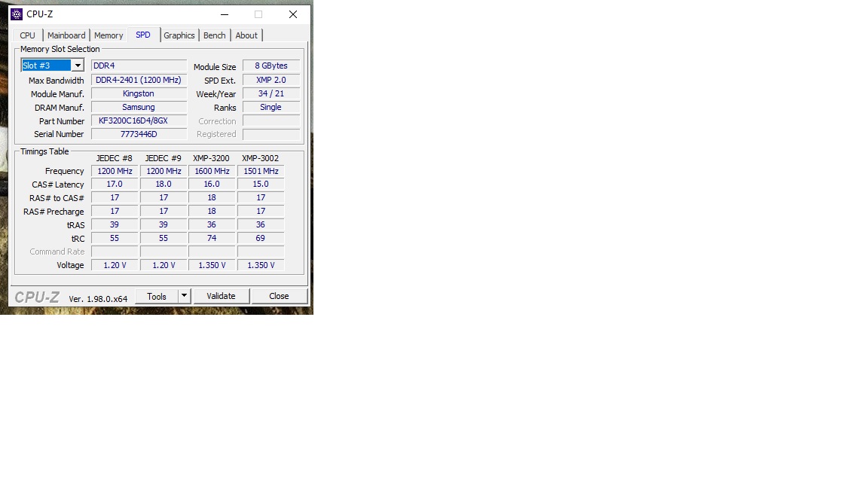Click the 1501 MHz frequency cell

click(261, 171)
